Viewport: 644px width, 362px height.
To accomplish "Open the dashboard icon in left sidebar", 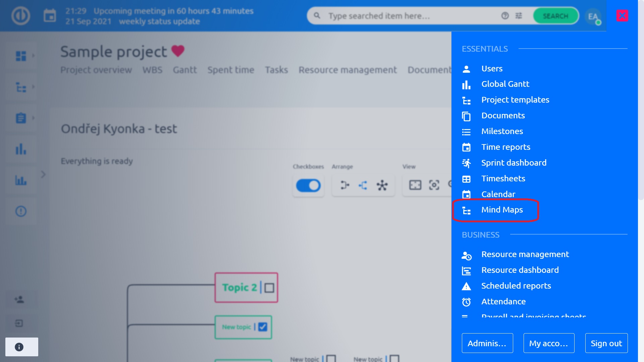I will coord(21,56).
